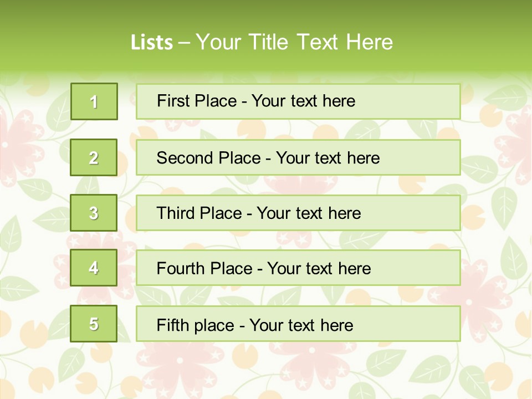Select 'Your Title Text Here' title text
532x399 pixels.
pos(294,42)
